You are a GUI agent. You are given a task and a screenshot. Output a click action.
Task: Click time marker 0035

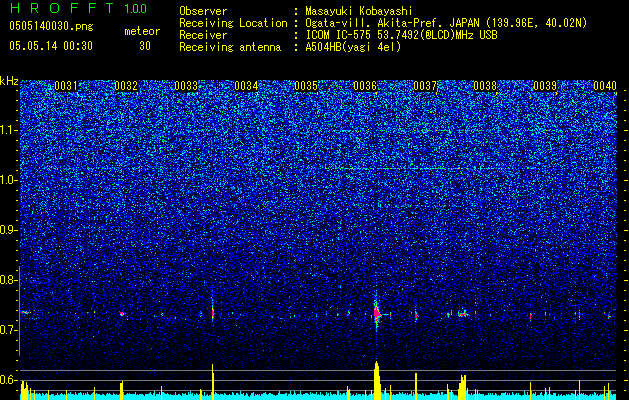306,86
